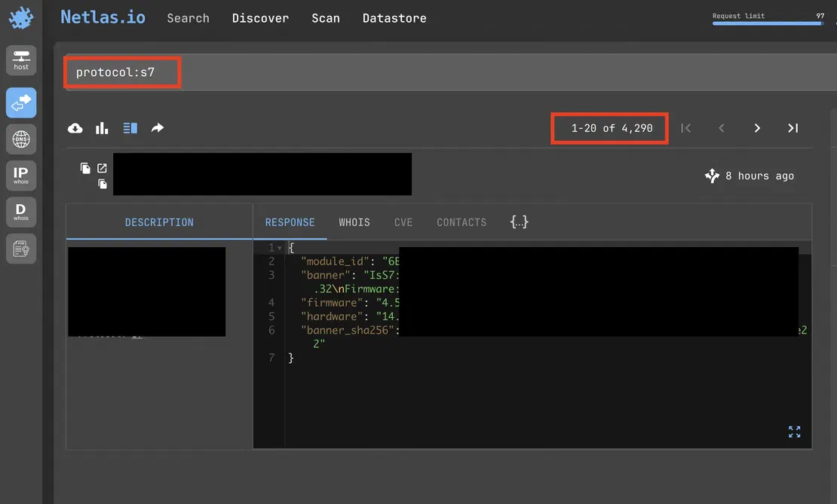The width and height of the screenshot is (837, 504).
Task: Go to the previous results page
Action: [722, 128]
